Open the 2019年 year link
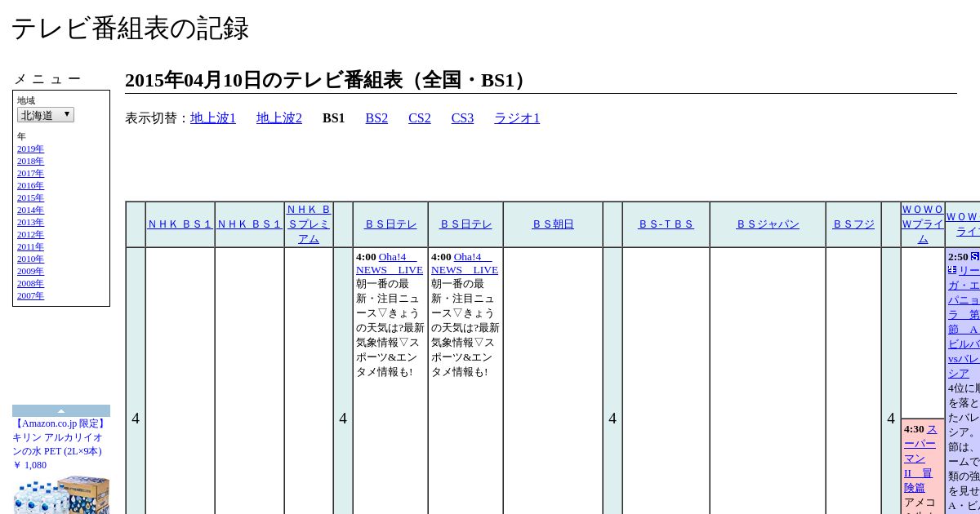Viewport: 980px width, 514px height. coord(30,149)
